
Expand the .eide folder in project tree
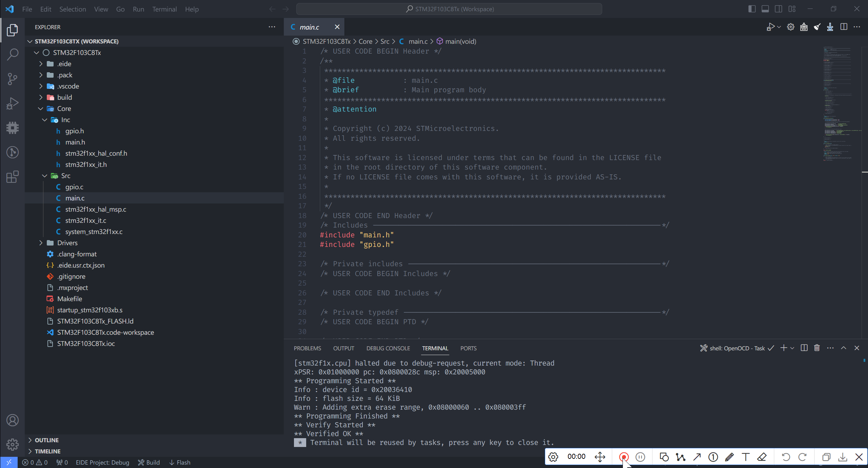[40, 63]
